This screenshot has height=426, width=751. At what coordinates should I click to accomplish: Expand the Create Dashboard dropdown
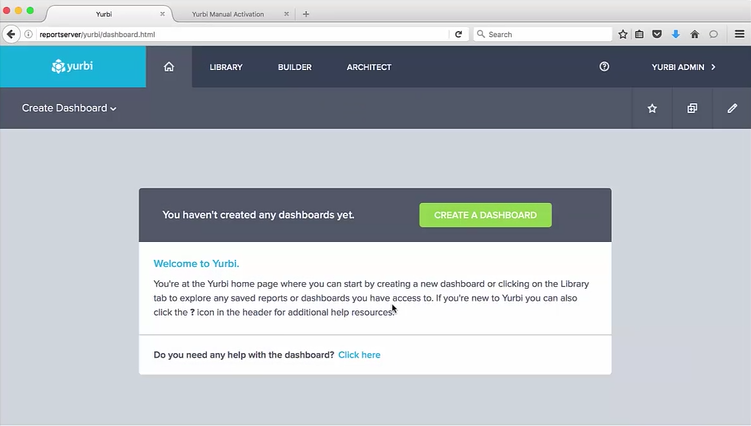(69, 108)
